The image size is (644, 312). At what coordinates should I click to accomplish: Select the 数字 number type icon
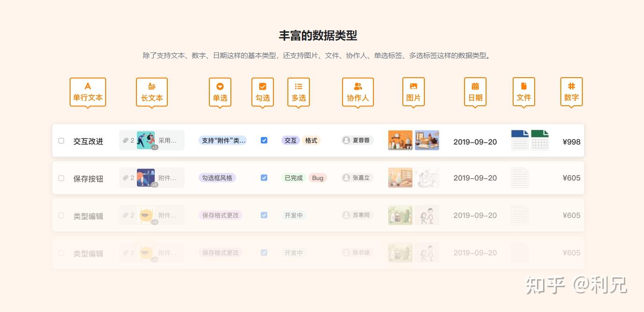coord(571,87)
